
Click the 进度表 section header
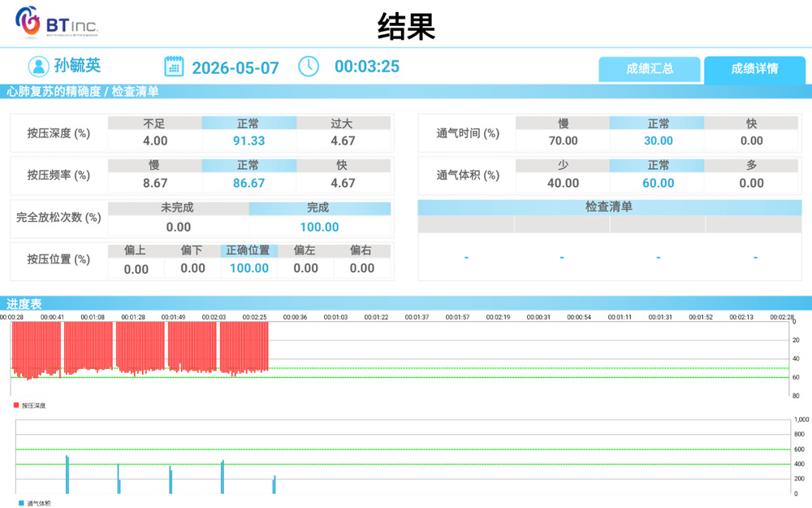click(x=24, y=304)
